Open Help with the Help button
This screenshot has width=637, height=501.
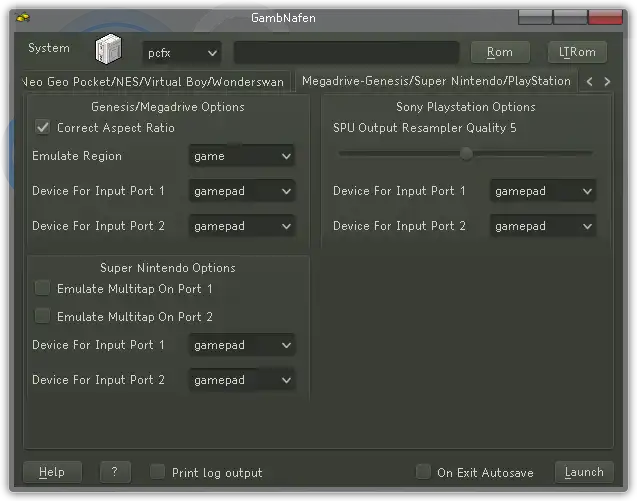pyautogui.click(x=52, y=472)
